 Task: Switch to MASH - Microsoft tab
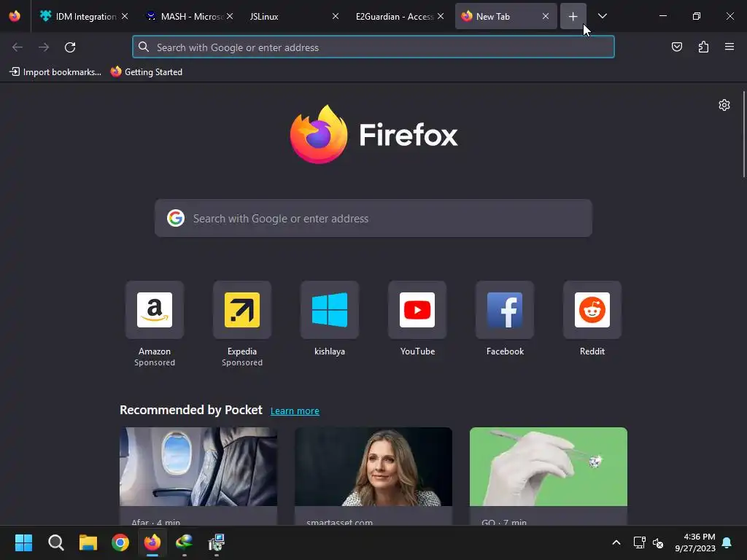coord(190,16)
